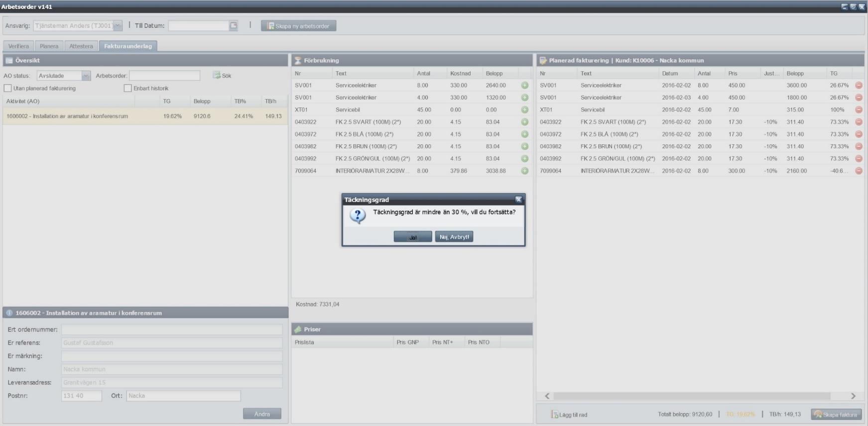Add 0403922 FK 2.5 SVART consumption row
The width and height of the screenshot is (868, 426).
click(524, 122)
